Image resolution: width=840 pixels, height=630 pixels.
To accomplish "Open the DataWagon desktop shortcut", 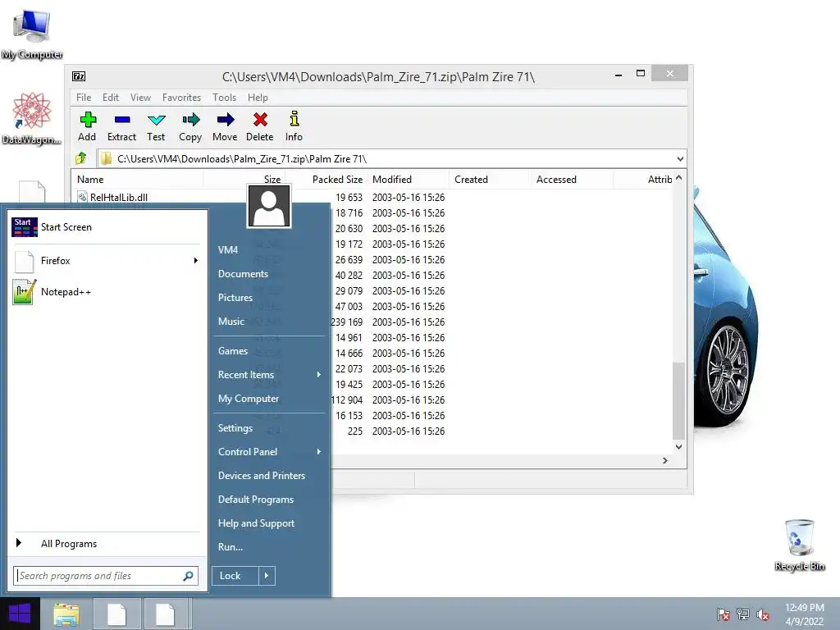I will [x=32, y=118].
